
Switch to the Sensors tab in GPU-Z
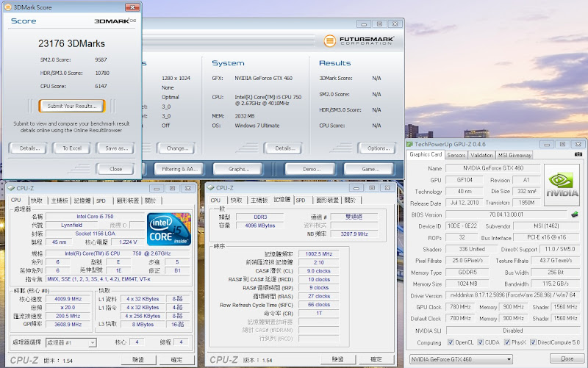pos(456,155)
